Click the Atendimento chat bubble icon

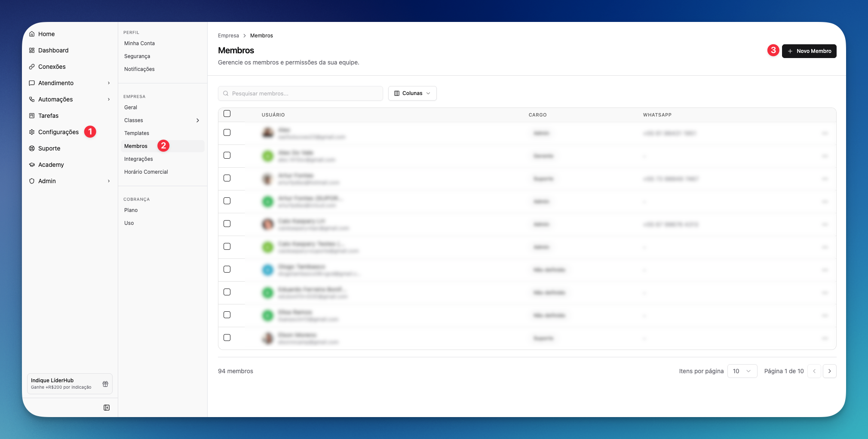pyautogui.click(x=32, y=83)
